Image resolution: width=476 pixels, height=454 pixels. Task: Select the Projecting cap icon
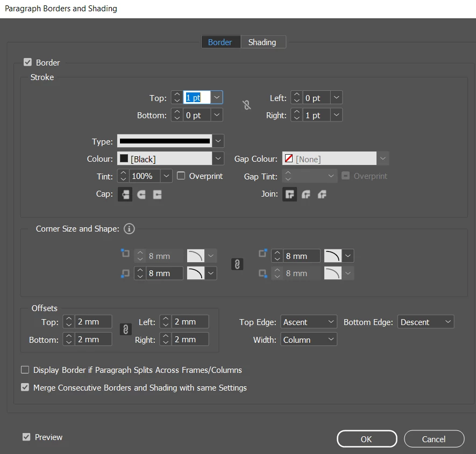[x=157, y=194]
